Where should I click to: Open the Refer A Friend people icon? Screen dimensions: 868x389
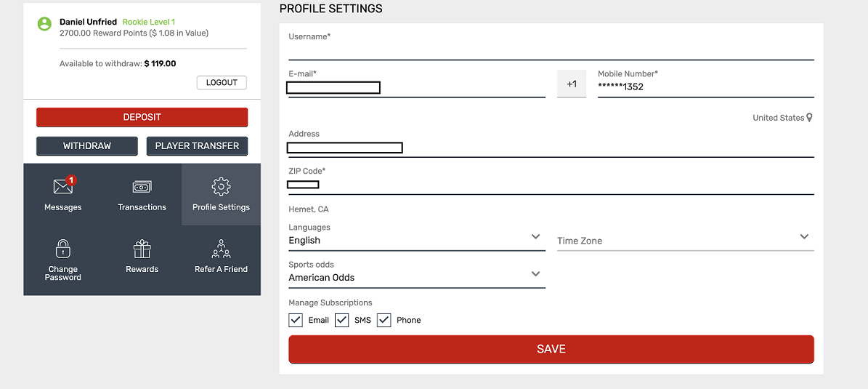[221, 249]
